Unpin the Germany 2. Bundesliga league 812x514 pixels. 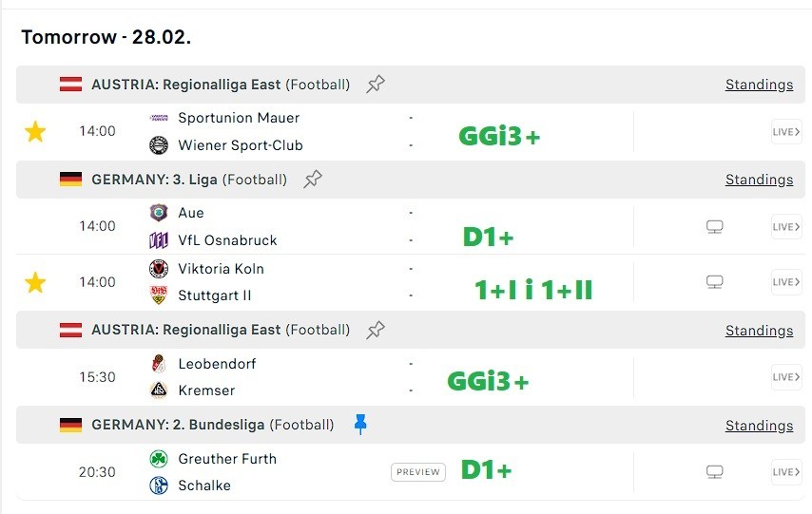(x=360, y=425)
